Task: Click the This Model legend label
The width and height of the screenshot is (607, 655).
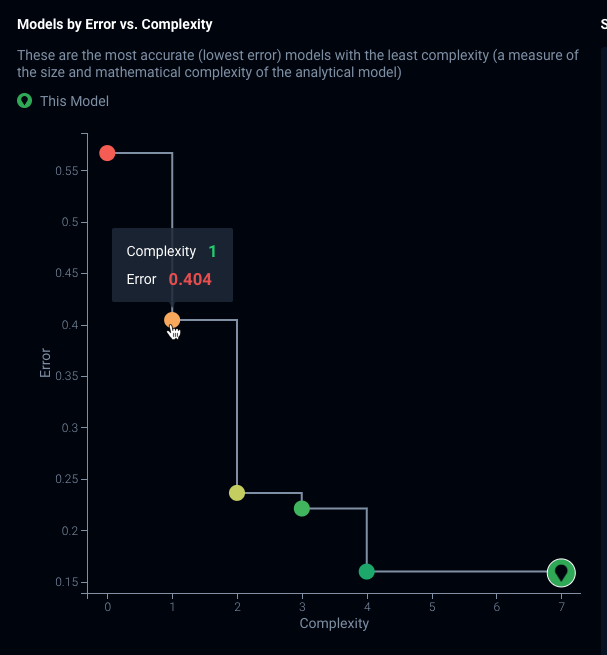Action: (x=74, y=101)
